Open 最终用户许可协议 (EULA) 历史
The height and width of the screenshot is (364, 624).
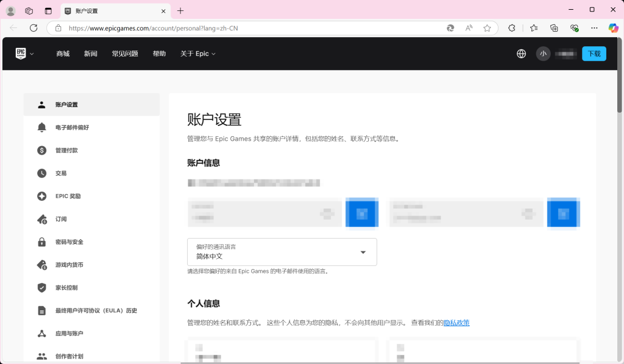pos(96,310)
